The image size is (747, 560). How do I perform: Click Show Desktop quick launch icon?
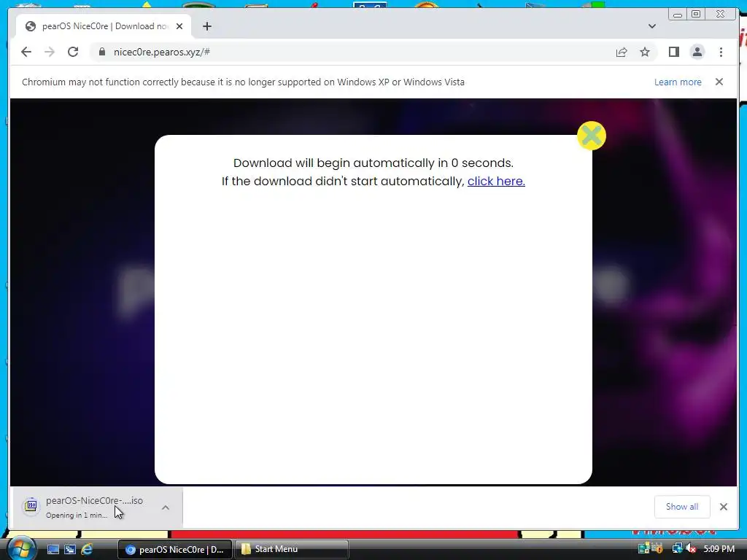[53, 549]
